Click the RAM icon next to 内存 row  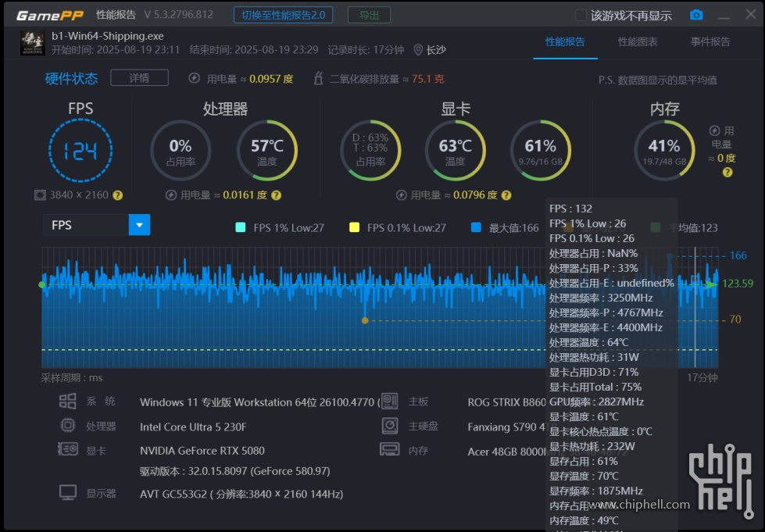pyautogui.click(x=389, y=449)
